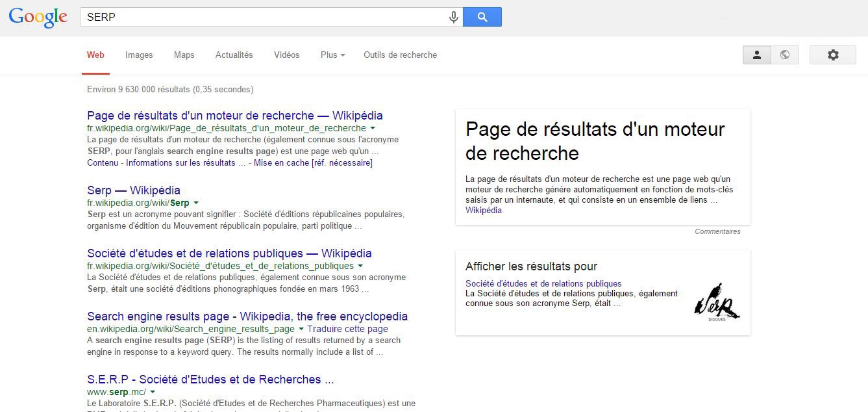Open settings via the gear icon
Viewport: 868px width, 412px height.
[833, 55]
